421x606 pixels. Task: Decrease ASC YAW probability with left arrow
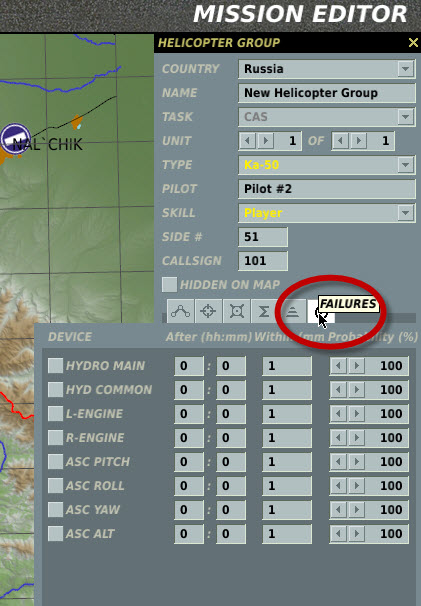(x=339, y=509)
